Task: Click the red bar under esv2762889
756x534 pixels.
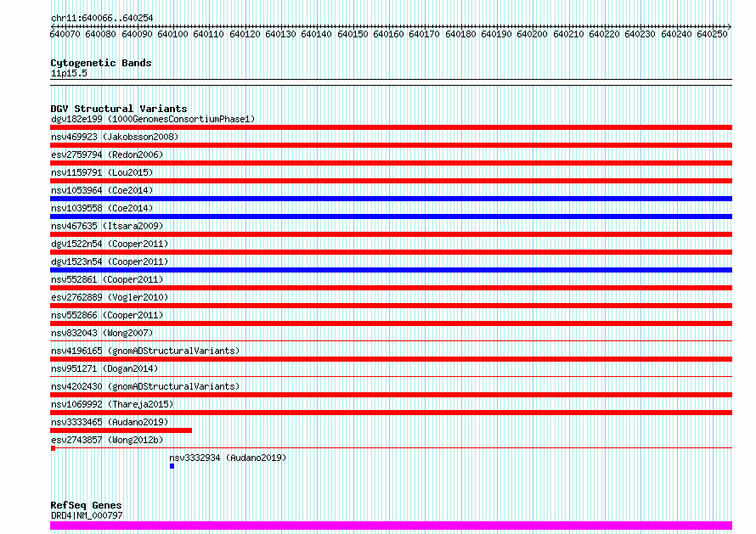Action: (391, 306)
